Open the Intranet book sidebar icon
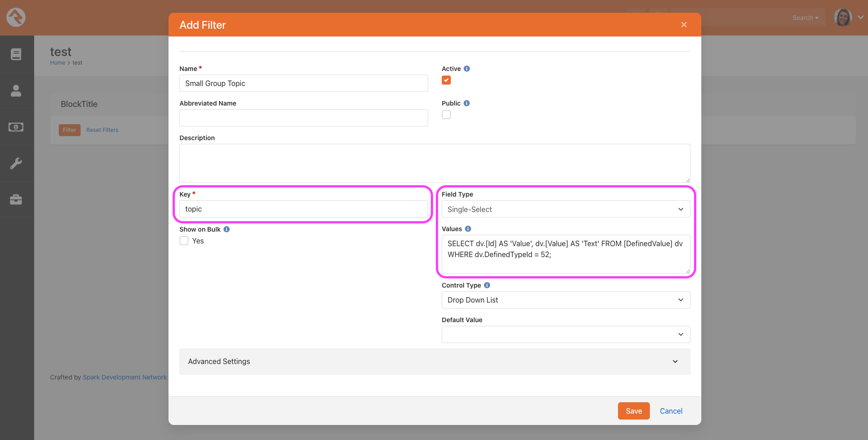This screenshot has width=868, height=440. tap(16, 54)
